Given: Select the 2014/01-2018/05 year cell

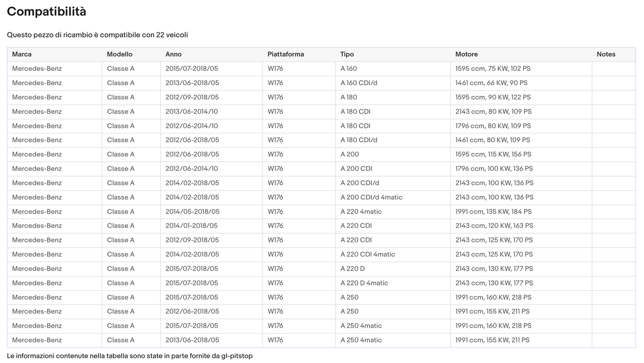Looking at the screenshot, I should pos(191,226).
